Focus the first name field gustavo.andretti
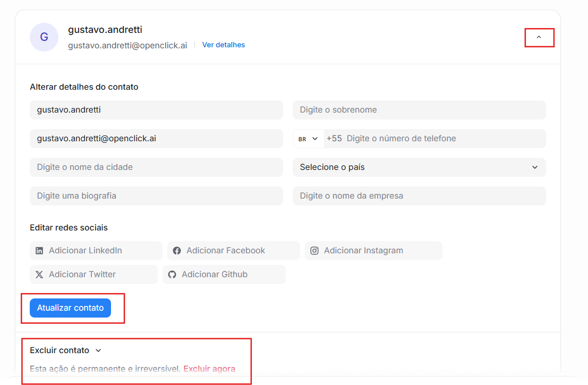Image resolution: width=588 pixels, height=385 pixels. pyautogui.click(x=156, y=110)
